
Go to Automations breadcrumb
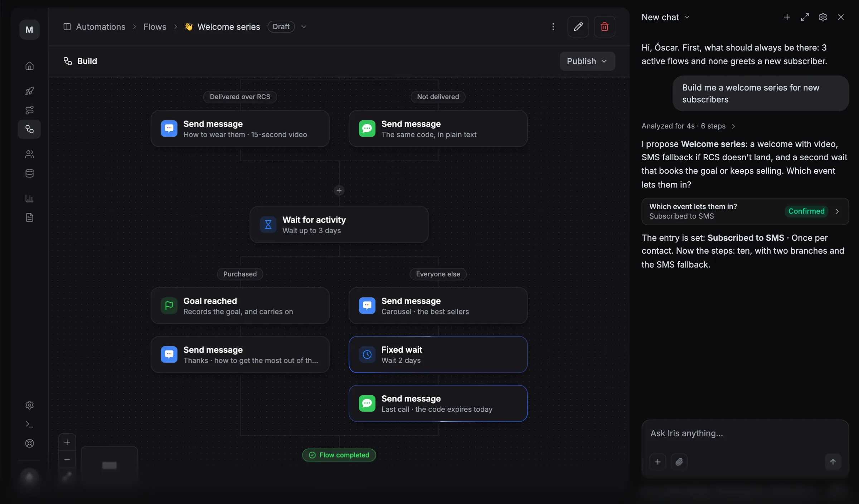101,27
